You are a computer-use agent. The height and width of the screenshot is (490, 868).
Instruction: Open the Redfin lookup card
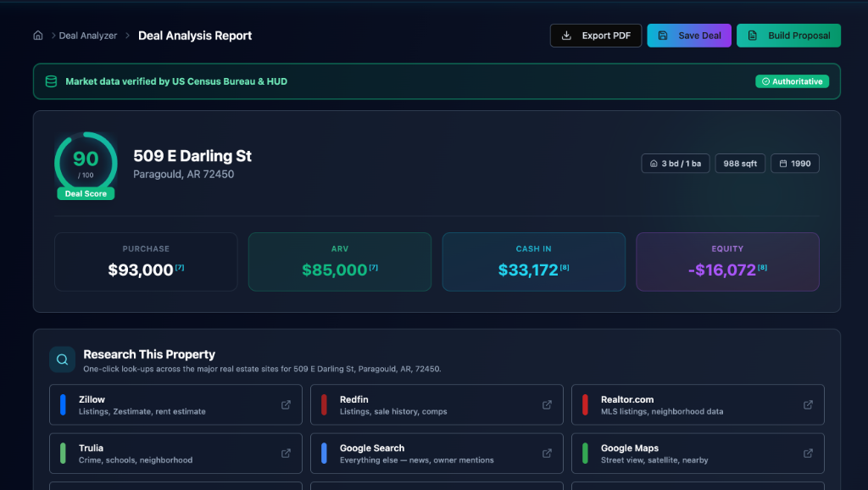pyautogui.click(x=437, y=404)
